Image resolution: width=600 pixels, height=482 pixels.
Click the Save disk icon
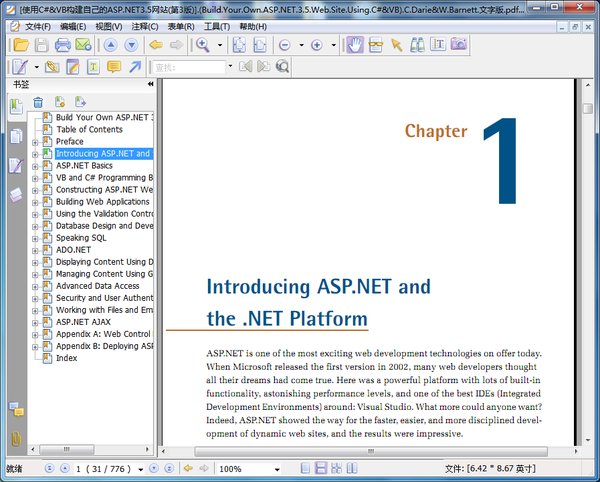42,45
